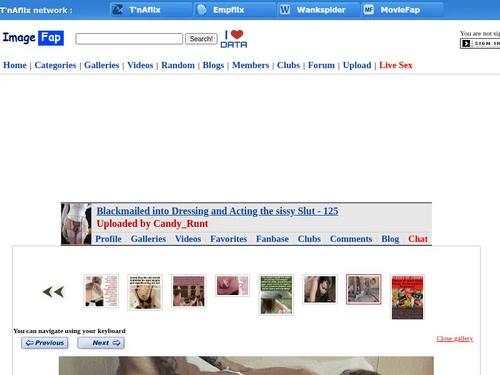Click the Uploaded by Candy_Runt text
This screenshot has width=500, height=375.
coord(152,224)
